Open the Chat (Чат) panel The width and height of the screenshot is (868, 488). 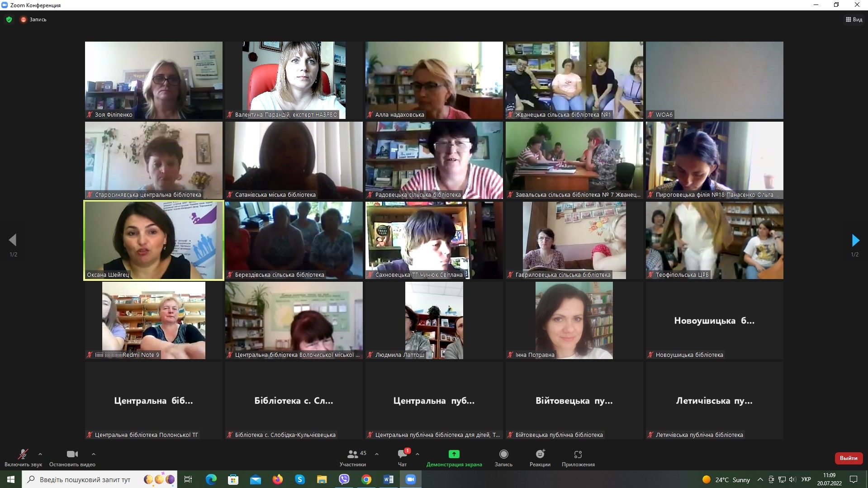click(x=402, y=457)
